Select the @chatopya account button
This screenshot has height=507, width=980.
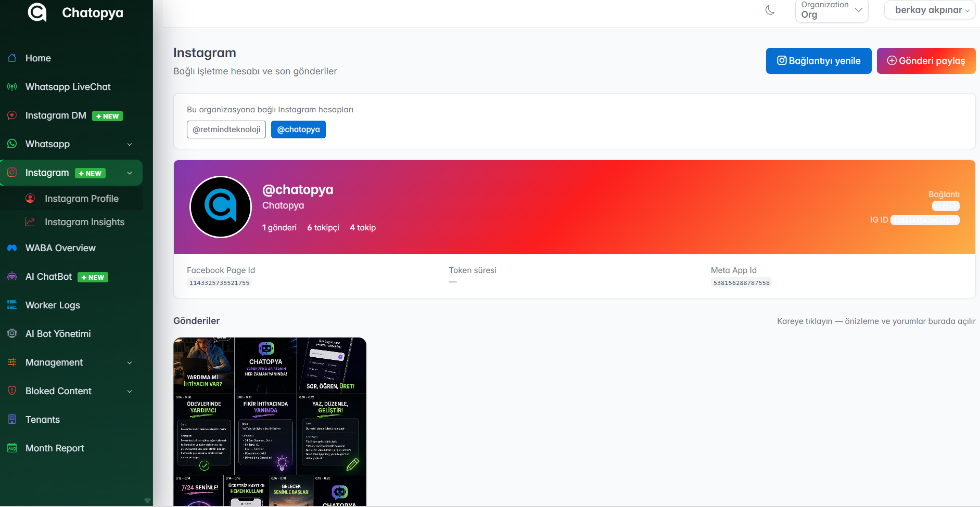(x=298, y=129)
